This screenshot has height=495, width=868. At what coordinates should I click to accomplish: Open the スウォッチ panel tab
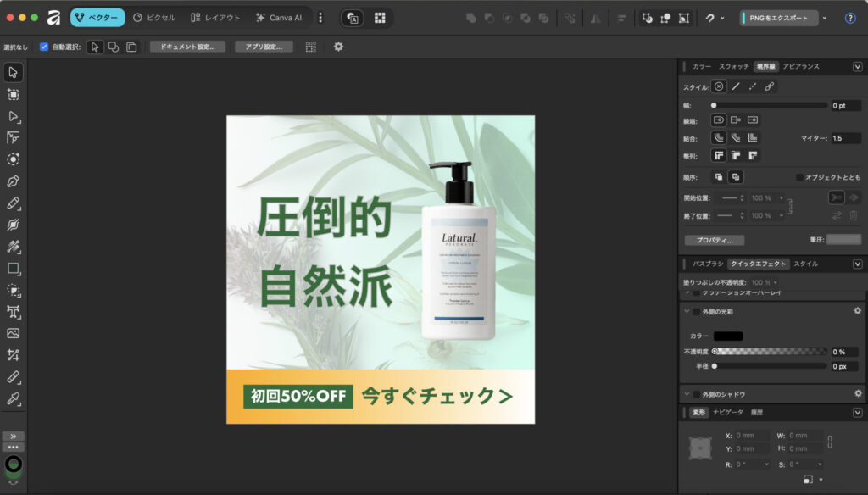pos(733,66)
